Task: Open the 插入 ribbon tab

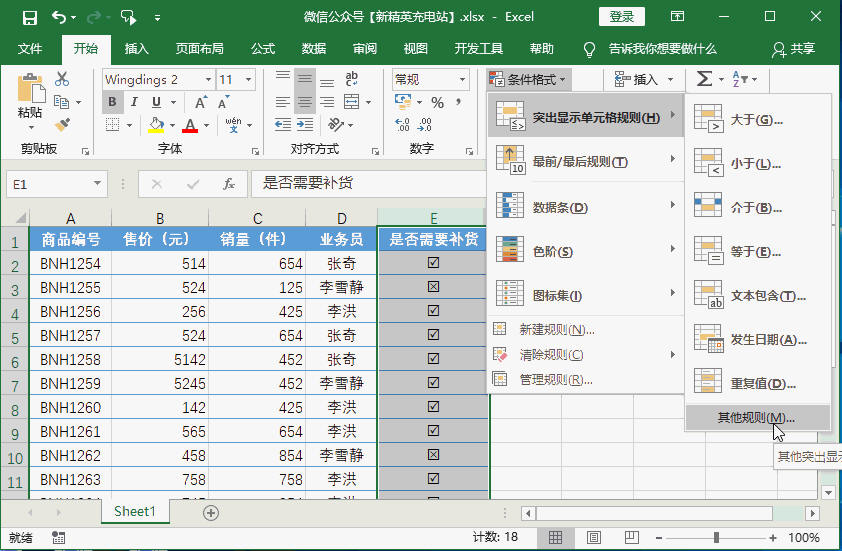Action: (136, 49)
